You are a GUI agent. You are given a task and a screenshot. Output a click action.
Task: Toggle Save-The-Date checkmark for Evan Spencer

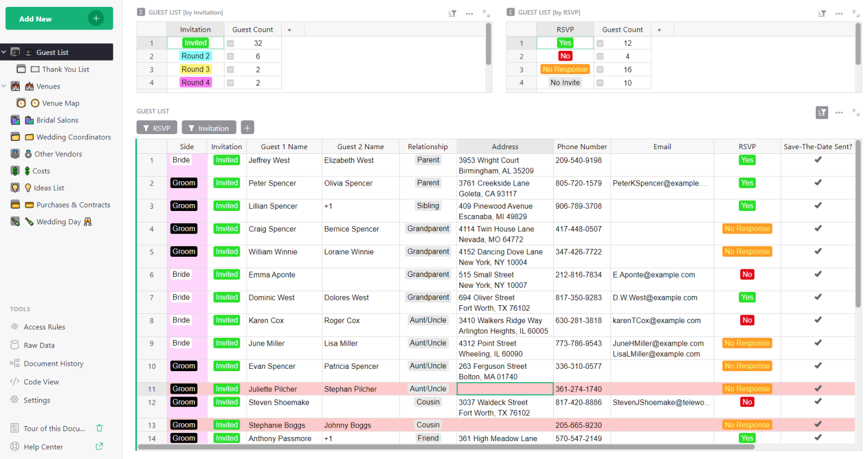pos(818,365)
